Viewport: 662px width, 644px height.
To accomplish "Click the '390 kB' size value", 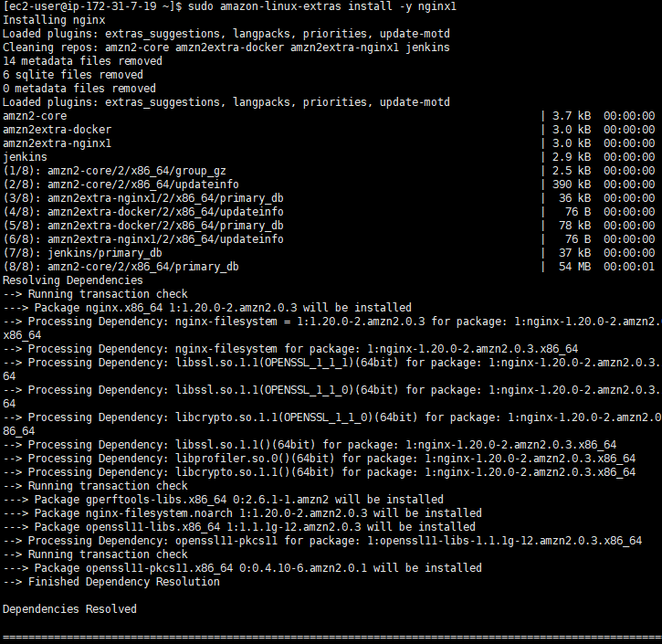I will coord(572,185).
